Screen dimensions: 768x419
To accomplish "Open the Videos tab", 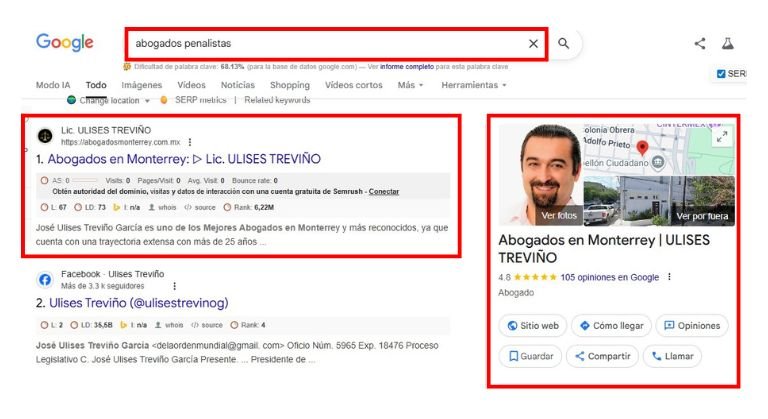I will [x=192, y=85].
